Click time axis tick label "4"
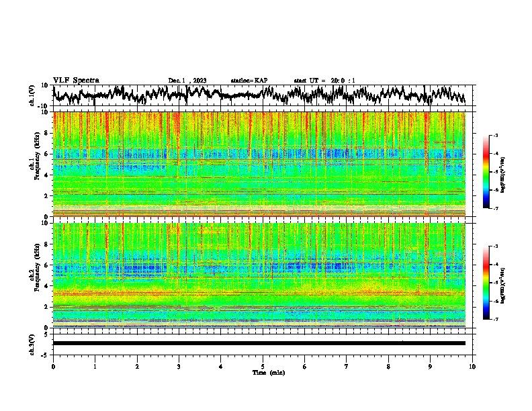 pyautogui.click(x=221, y=367)
